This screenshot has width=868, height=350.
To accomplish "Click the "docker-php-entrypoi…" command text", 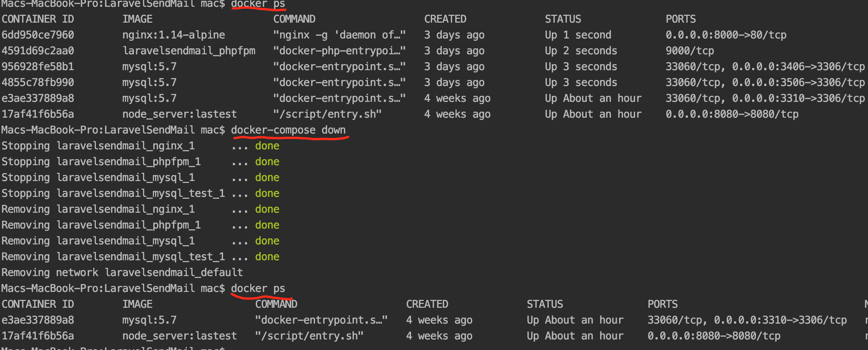I will [x=339, y=51].
